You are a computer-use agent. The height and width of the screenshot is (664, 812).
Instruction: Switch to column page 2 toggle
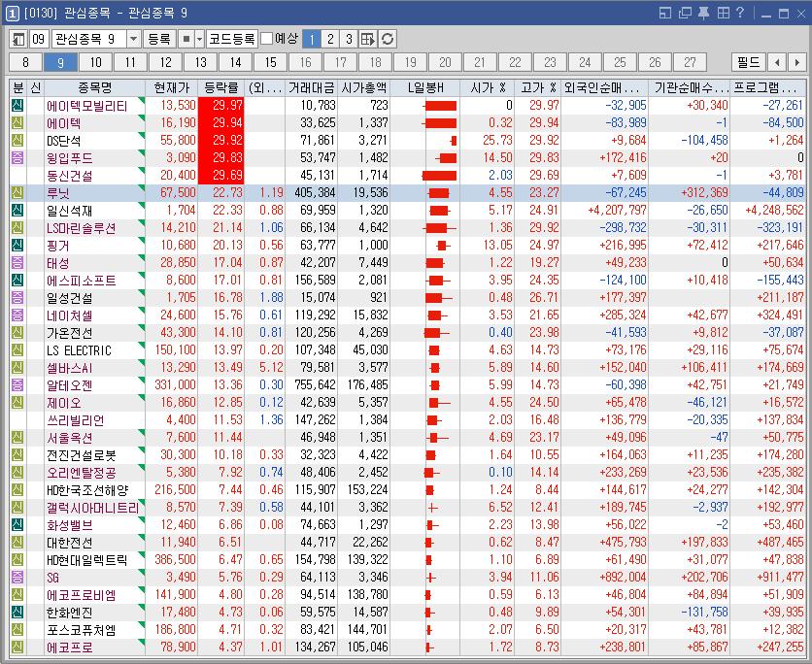coord(330,39)
